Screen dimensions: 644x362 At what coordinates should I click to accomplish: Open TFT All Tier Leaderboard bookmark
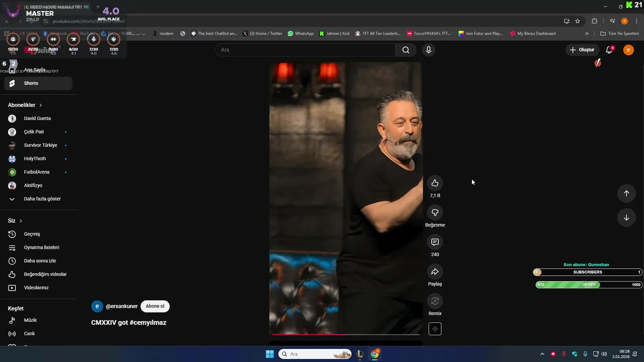[378, 34]
